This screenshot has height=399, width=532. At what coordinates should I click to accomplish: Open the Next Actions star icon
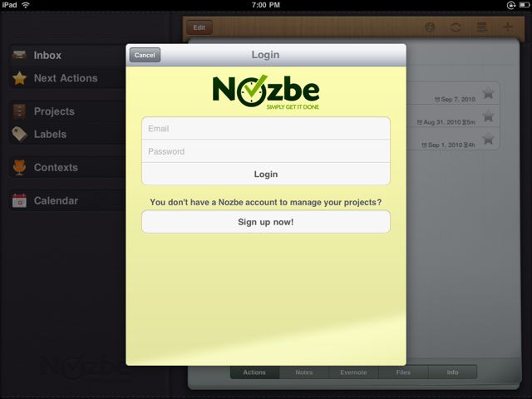(x=19, y=78)
